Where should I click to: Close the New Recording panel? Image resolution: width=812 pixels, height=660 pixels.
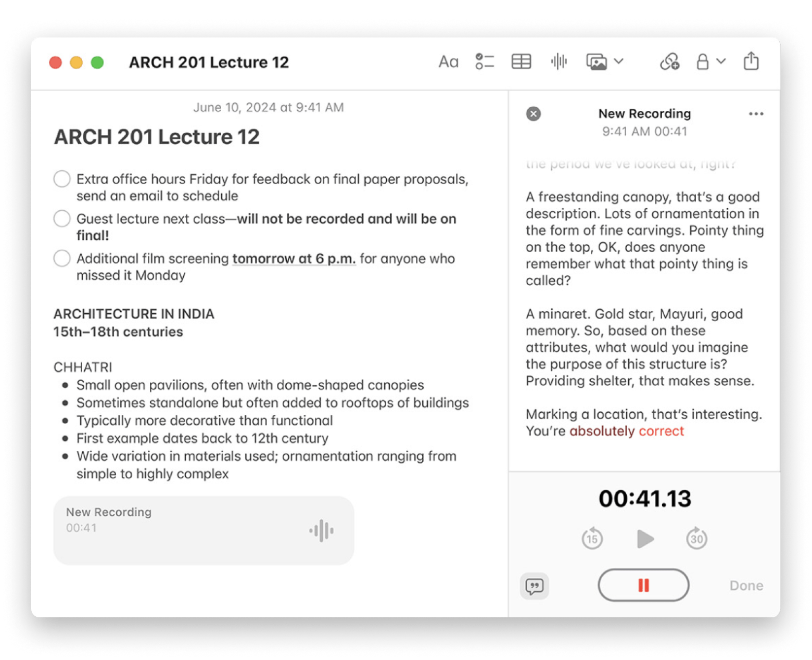tap(534, 113)
